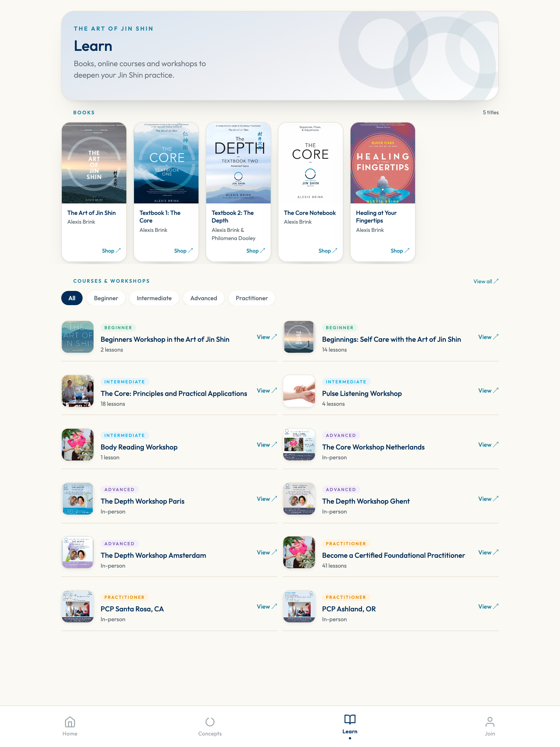Click Shop link for The Art of Jin Shin
This screenshot has width=560, height=747.
point(111,250)
